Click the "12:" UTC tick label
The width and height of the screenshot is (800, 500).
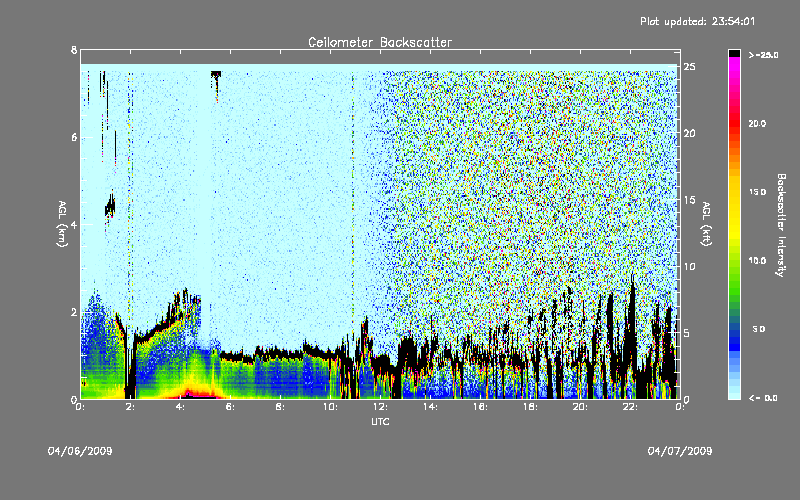tap(380, 407)
